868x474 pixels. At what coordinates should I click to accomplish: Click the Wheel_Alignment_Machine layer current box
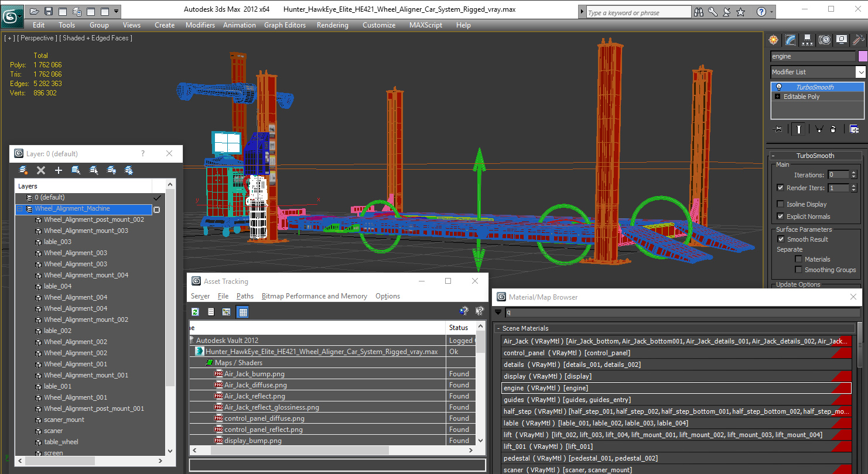(156, 209)
